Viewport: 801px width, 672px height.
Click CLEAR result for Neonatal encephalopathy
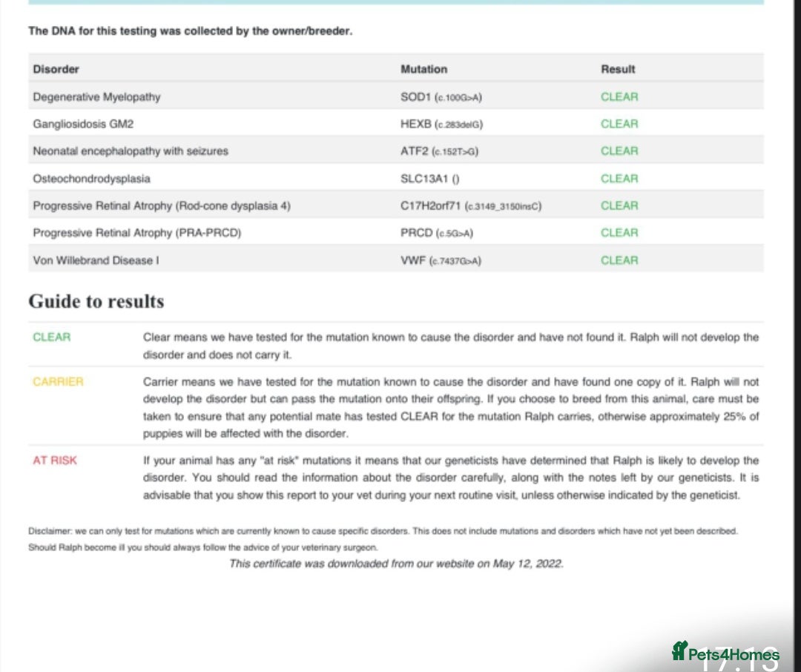pyautogui.click(x=619, y=151)
